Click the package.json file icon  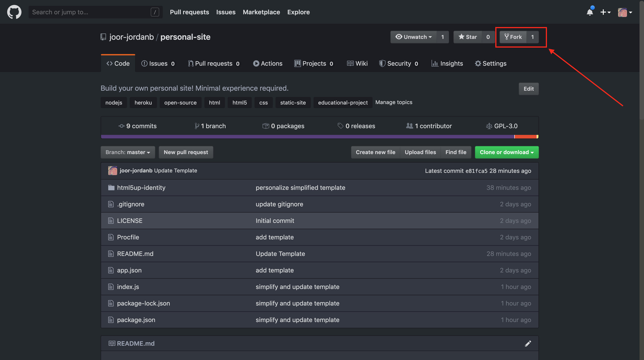pyautogui.click(x=111, y=320)
